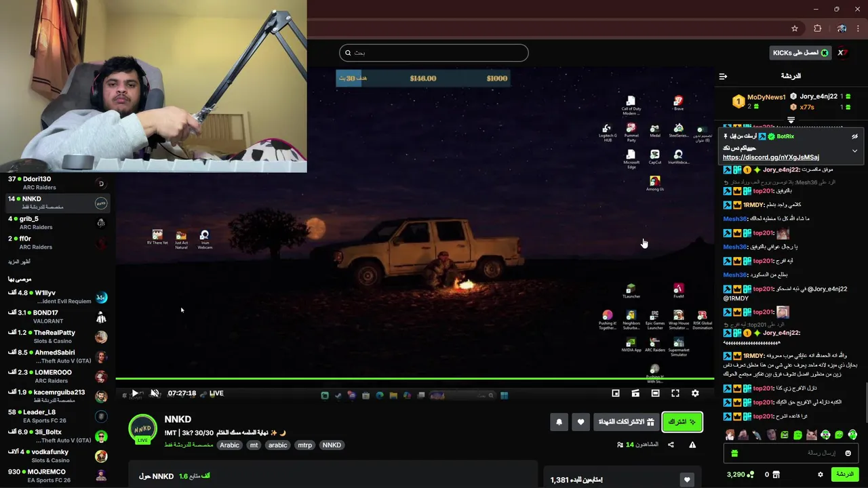Screen dimensions: 868x488
Task: Bookmark this page with star icon
Action: pyautogui.click(x=795, y=28)
